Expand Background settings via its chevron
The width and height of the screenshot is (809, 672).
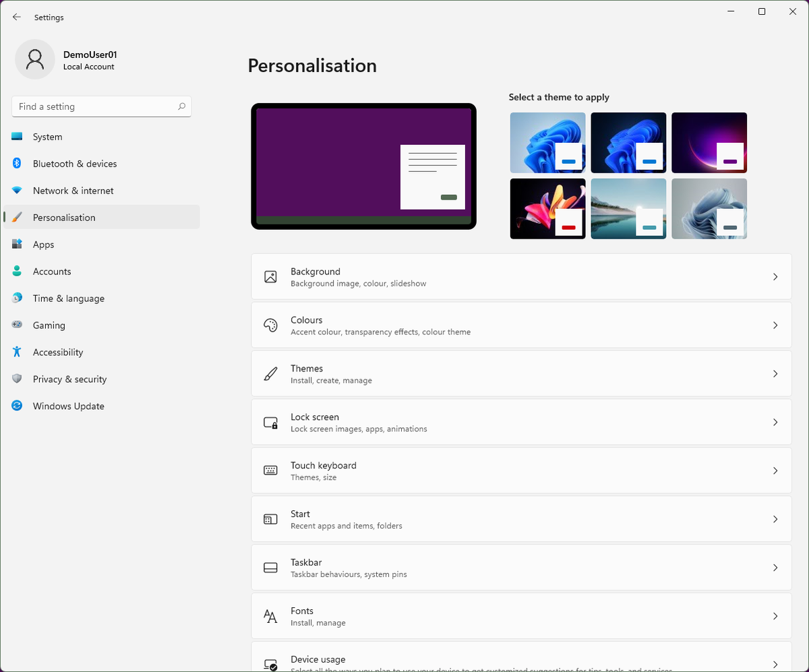tap(775, 277)
